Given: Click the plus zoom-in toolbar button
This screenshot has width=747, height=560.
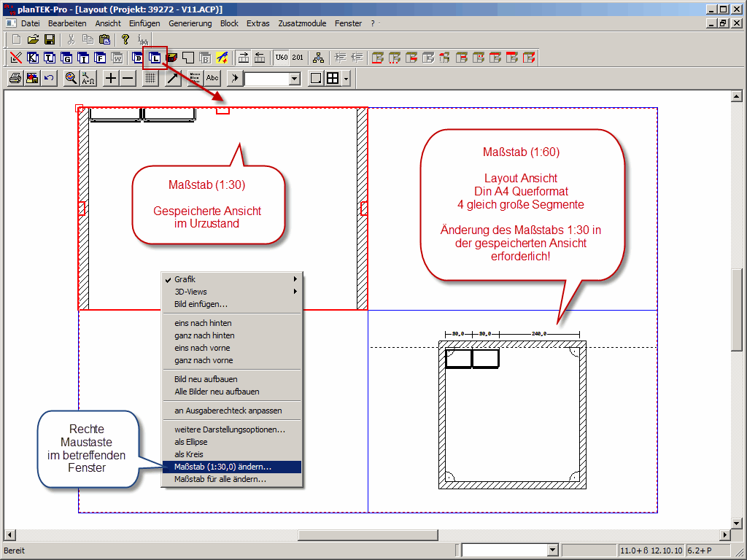Looking at the screenshot, I should 111,78.
